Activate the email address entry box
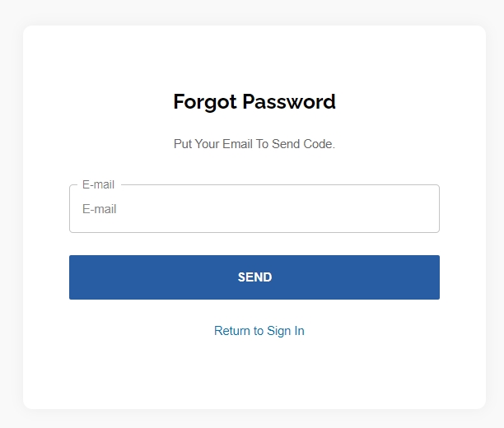504x428 pixels. pos(254,209)
